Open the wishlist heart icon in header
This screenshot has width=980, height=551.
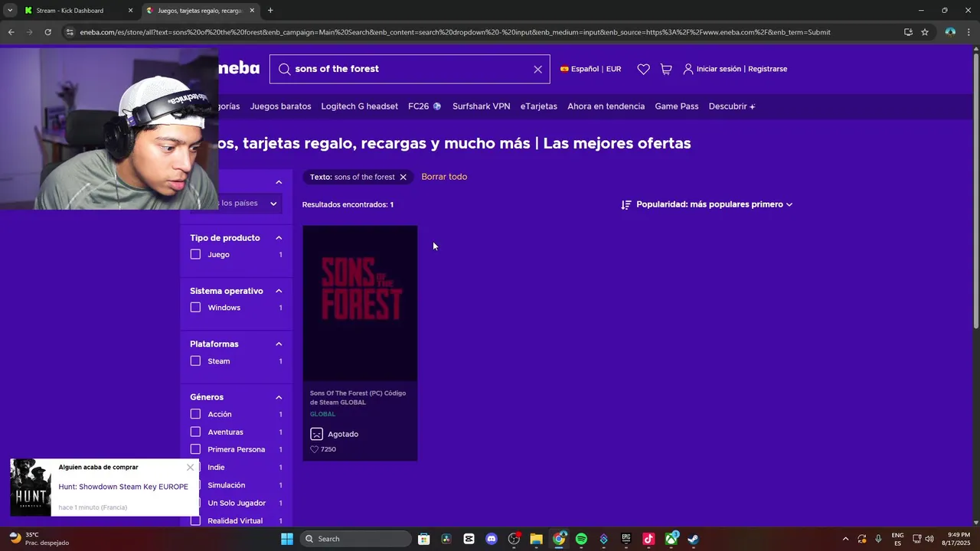point(643,69)
